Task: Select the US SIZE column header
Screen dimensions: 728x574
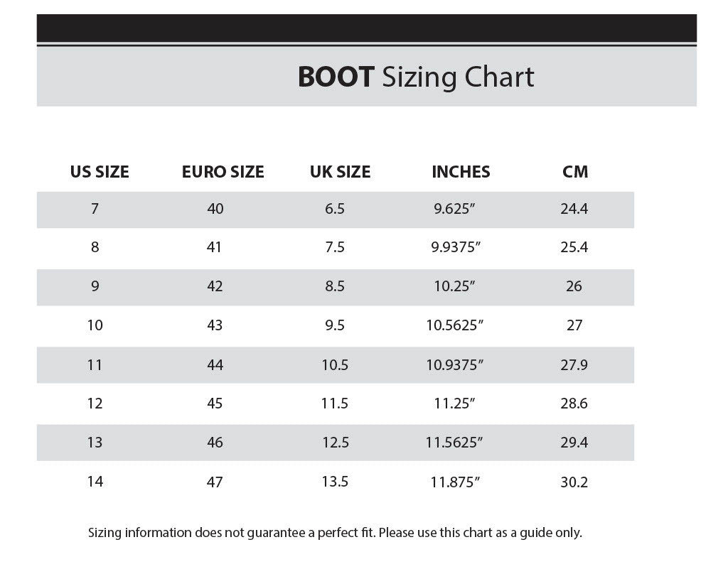Action: [100, 172]
